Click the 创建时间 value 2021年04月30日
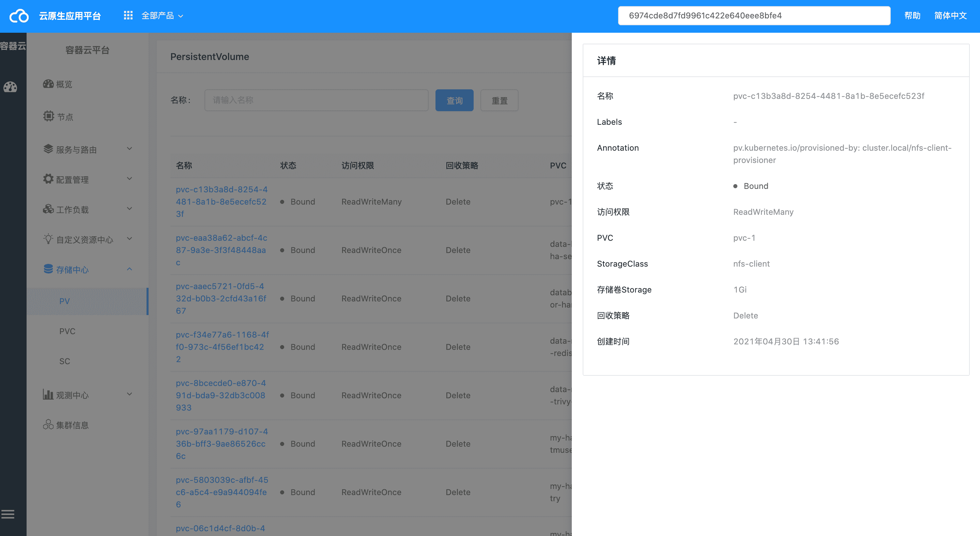 point(786,341)
